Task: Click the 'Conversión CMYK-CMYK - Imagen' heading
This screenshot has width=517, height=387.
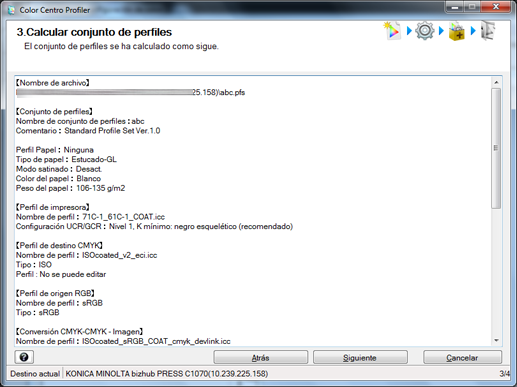Action: 80,332
